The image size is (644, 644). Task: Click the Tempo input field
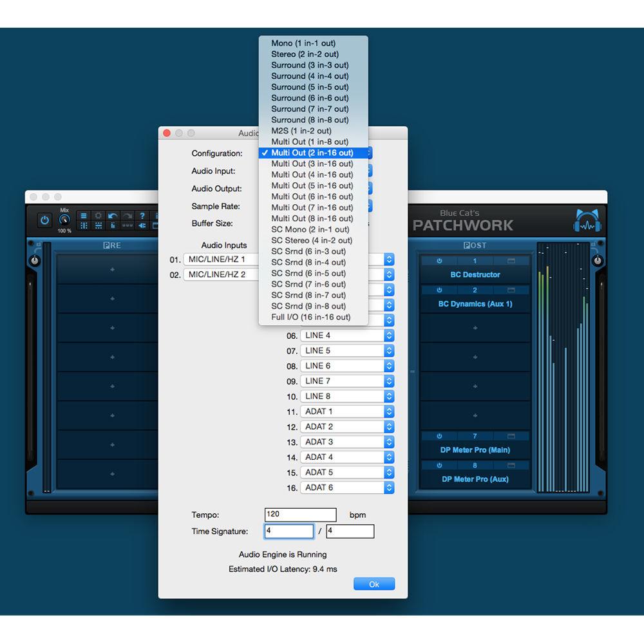(299, 515)
